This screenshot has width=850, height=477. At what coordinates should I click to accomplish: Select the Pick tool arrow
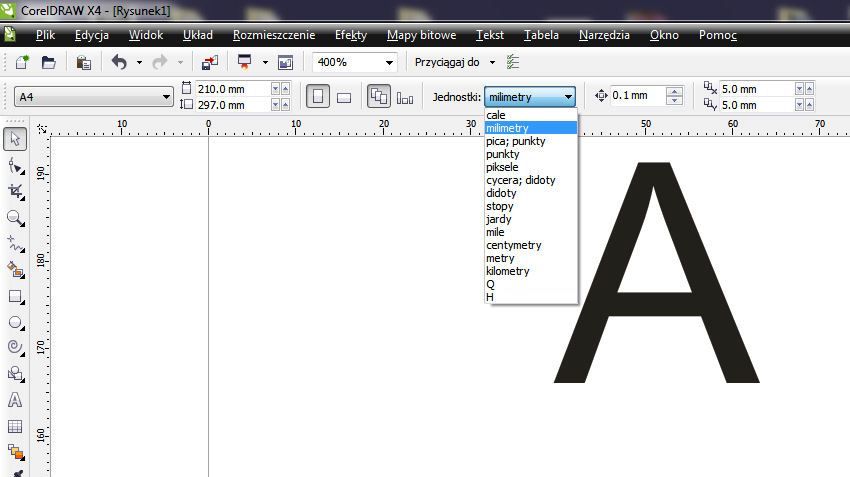(15, 138)
